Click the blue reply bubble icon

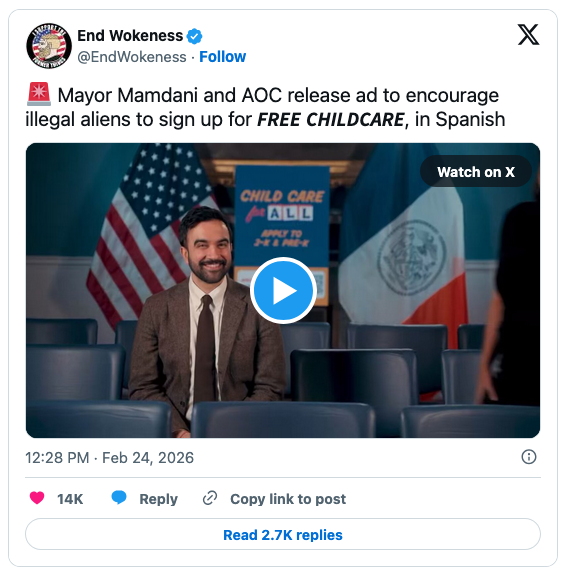[119, 498]
